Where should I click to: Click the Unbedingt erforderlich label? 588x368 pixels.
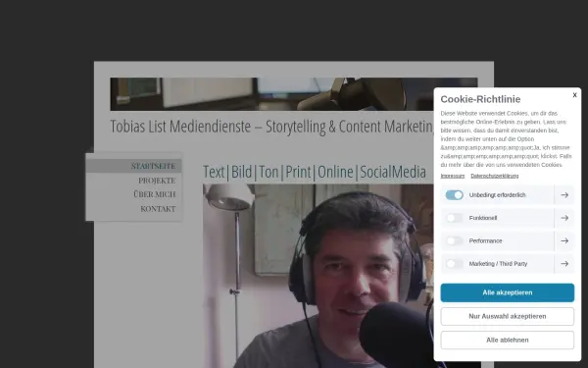[x=497, y=195]
